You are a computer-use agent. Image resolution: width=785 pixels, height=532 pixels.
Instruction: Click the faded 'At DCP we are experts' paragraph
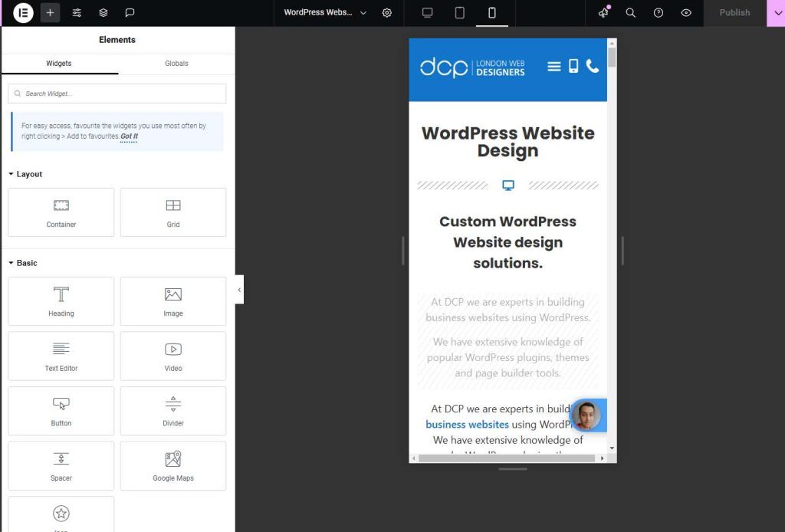point(507,310)
